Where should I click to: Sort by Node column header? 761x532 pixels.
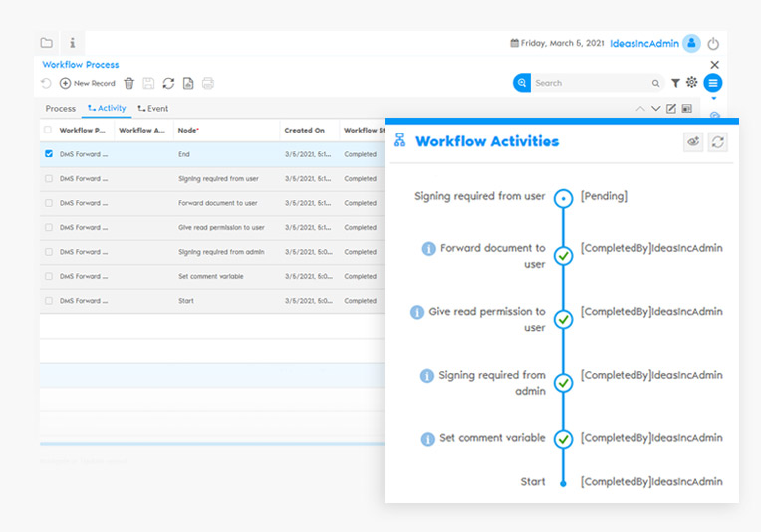point(188,131)
